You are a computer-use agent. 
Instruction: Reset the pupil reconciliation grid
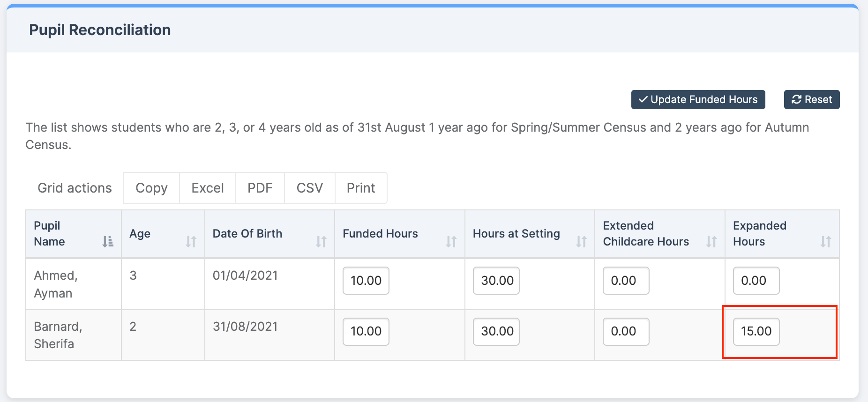(811, 99)
